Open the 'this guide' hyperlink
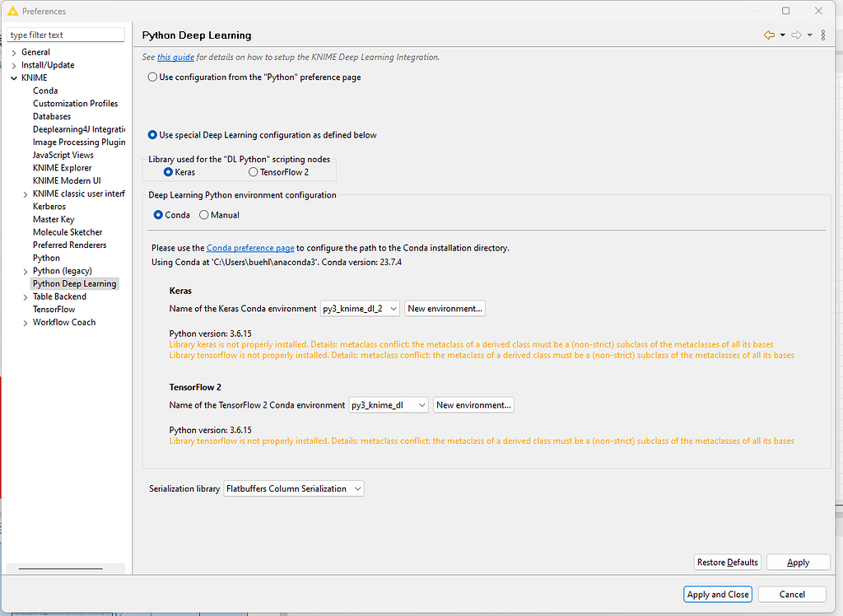 click(x=175, y=57)
